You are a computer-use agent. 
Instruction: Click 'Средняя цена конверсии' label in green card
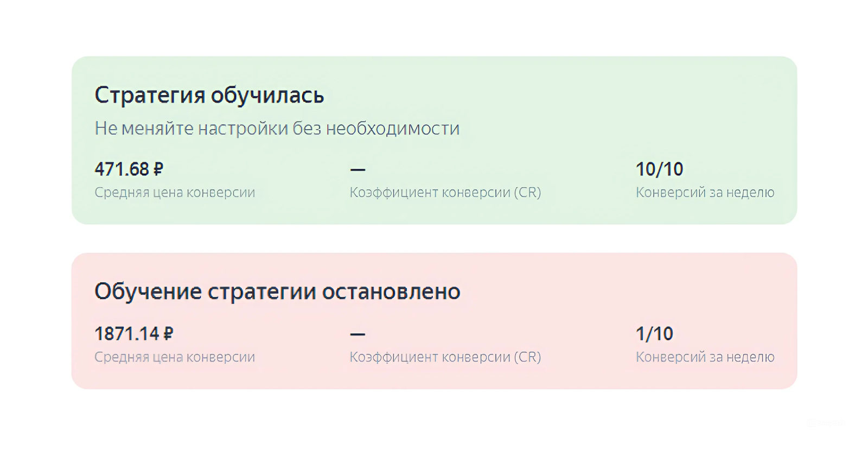click(174, 193)
